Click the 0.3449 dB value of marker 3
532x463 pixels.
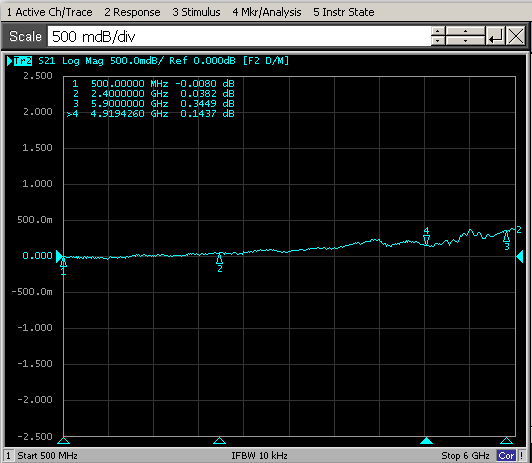click(x=207, y=103)
